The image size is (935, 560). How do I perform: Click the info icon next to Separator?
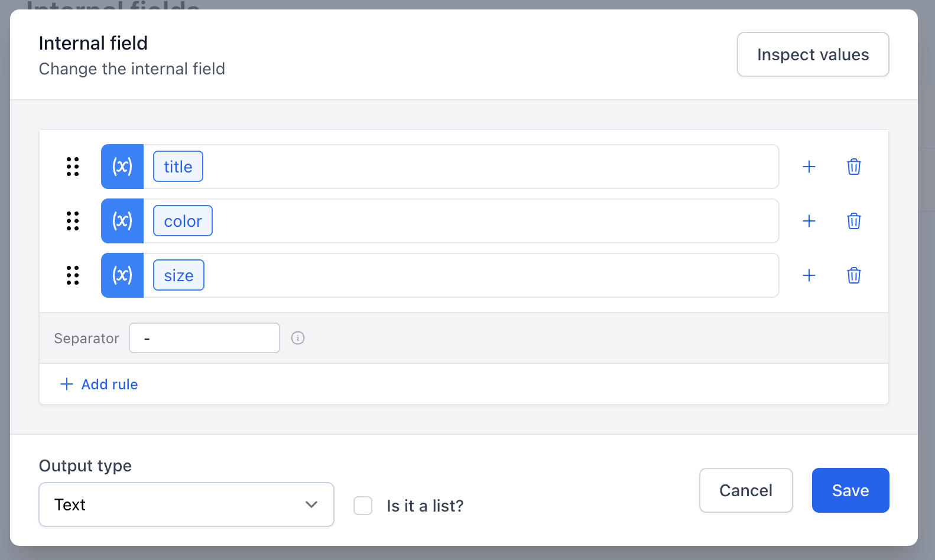[298, 338]
